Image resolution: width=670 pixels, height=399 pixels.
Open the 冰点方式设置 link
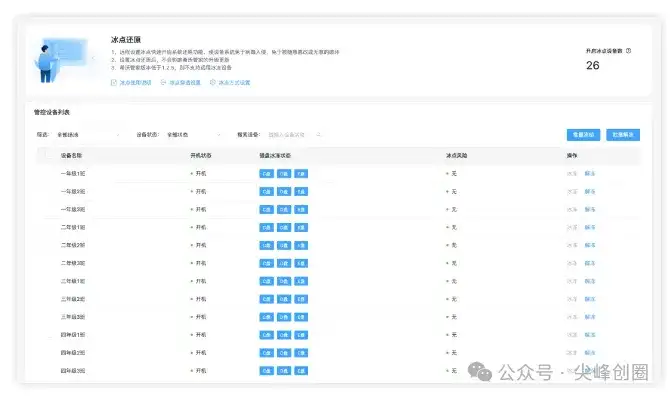click(235, 83)
